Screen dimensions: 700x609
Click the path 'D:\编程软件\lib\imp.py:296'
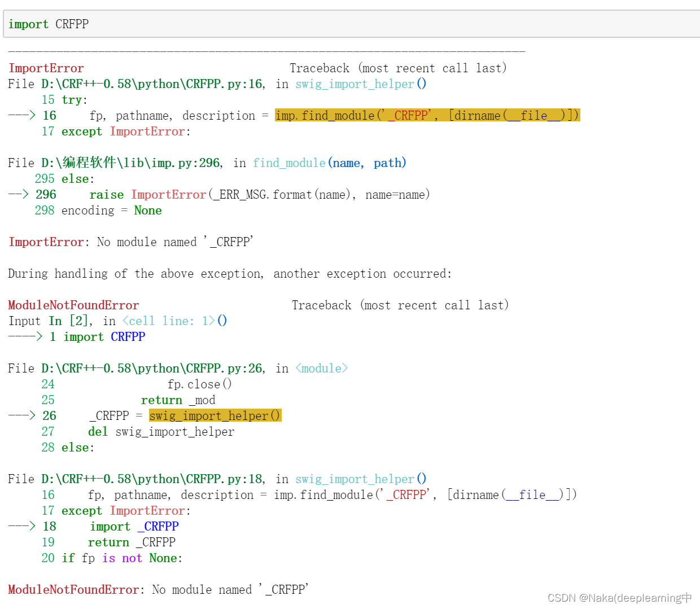(131, 163)
